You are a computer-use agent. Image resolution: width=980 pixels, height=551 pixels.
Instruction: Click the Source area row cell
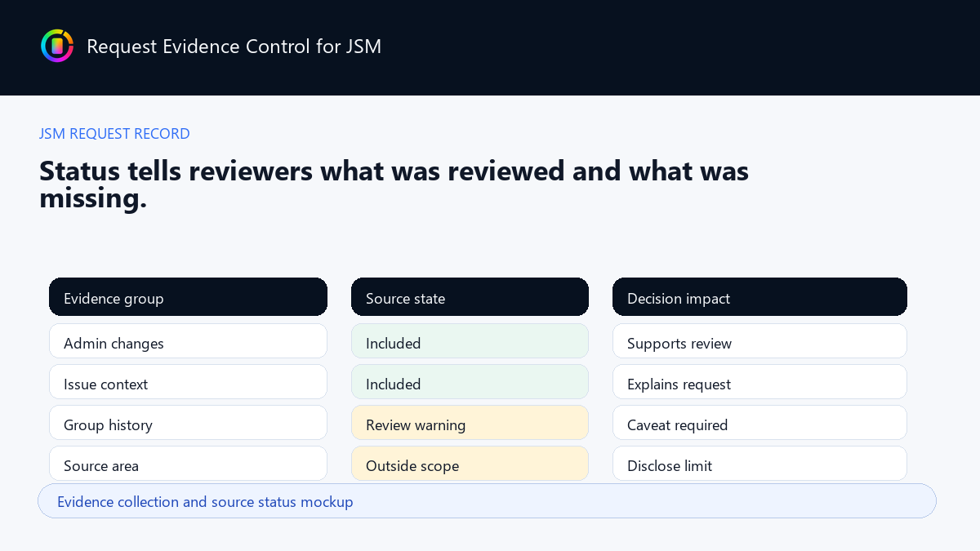(x=188, y=464)
